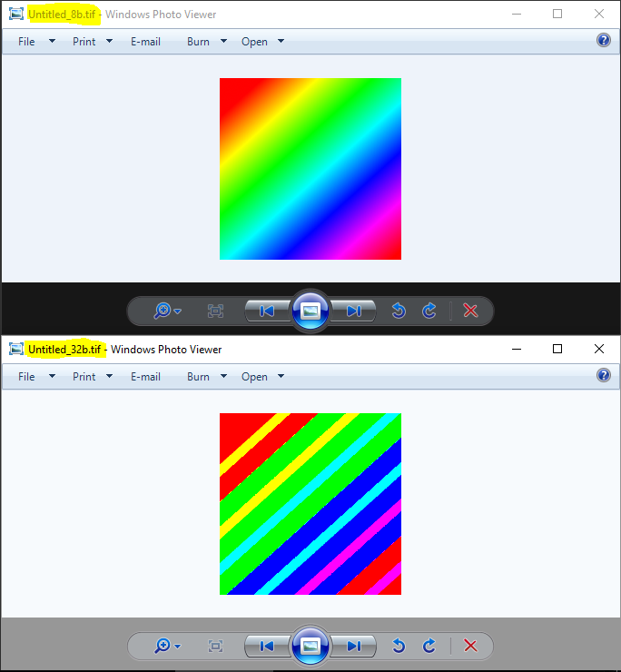Click banded rainbow stripes image in Untitled_32b.tif window

pos(310,504)
